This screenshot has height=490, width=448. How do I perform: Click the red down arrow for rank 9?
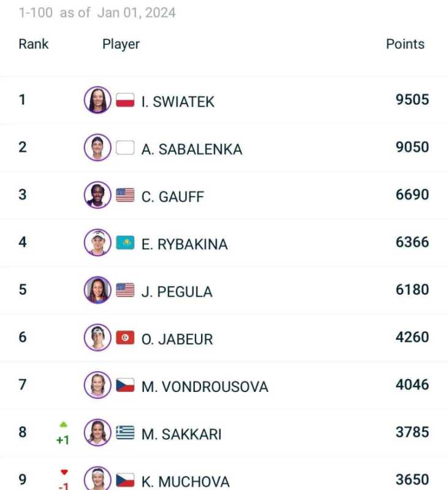point(63,472)
